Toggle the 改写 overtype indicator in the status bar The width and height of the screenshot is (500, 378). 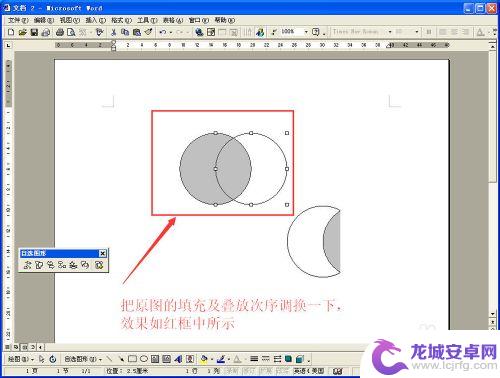tap(282, 371)
